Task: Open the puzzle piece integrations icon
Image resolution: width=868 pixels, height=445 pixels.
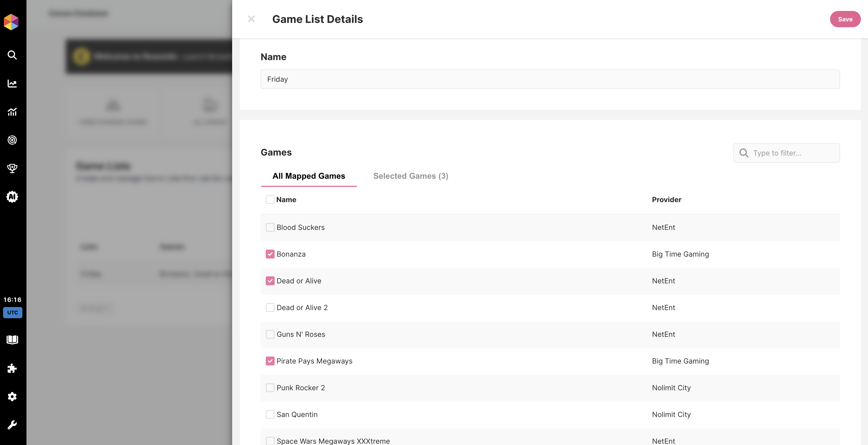Action: click(x=12, y=368)
